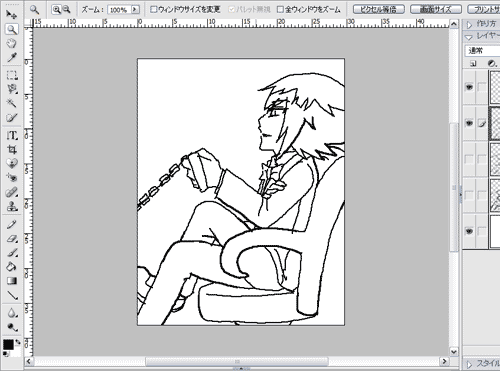The height and width of the screenshot is (371, 500).
Task: Select the Clone Stamp tool
Action: (12, 206)
